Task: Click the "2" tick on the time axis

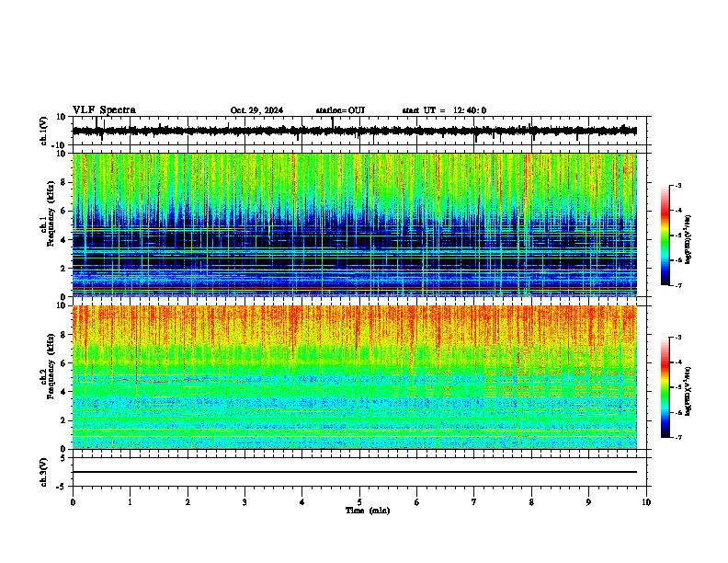Action: pyautogui.click(x=188, y=502)
